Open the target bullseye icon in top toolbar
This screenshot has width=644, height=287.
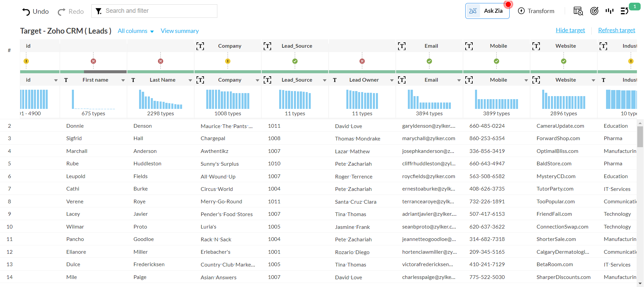coord(594,11)
